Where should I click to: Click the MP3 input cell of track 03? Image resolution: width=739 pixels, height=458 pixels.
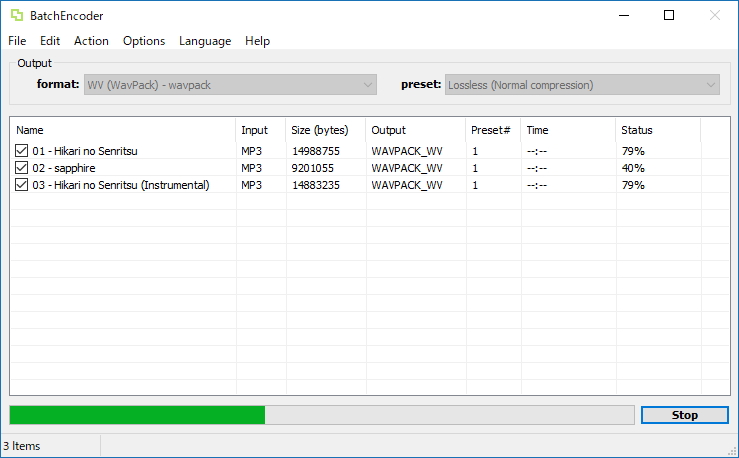tap(251, 185)
